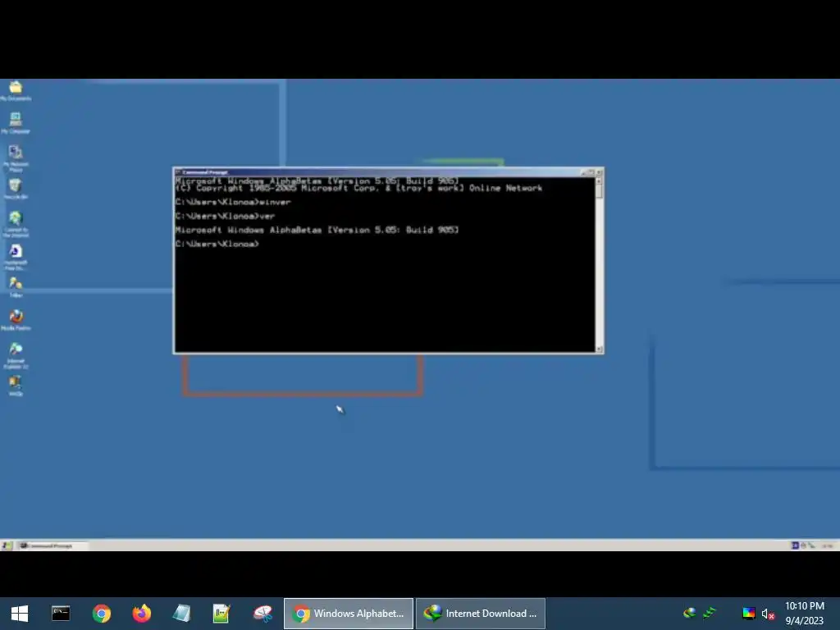Launch the Internet Explorer desktop icon
Image resolution: width=840 pixels, height=630 pixels.
tap(16, 355)
